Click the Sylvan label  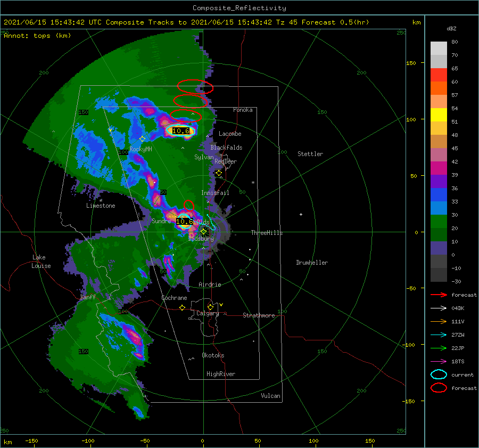click(x=204, y=157)
